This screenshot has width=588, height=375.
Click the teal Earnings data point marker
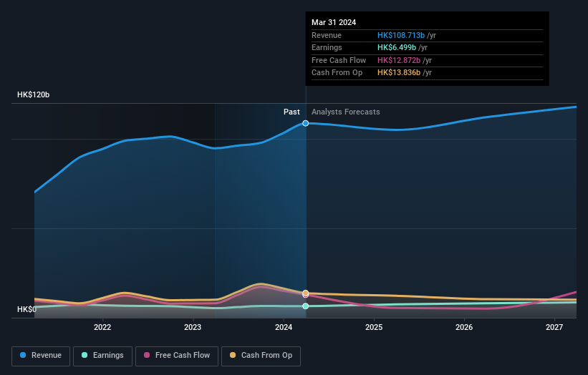click(x=306, y=306)
